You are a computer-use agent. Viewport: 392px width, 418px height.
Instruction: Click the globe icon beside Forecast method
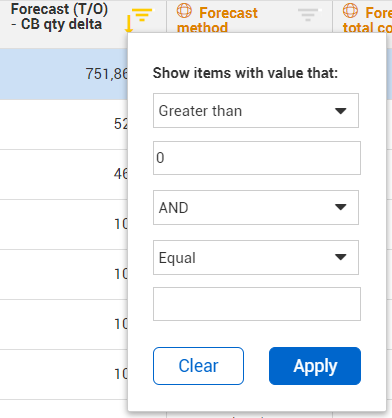click(x=184, y=10)
